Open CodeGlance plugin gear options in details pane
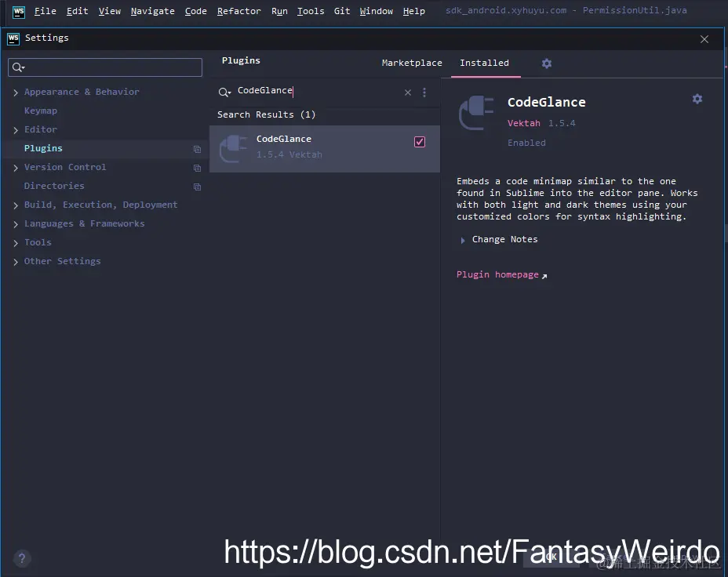The height and width of the screenshot is (577, 728). click(x=697, y=99)
